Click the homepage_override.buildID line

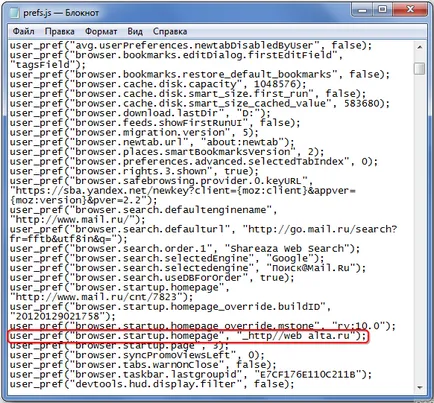coord(170,306)
